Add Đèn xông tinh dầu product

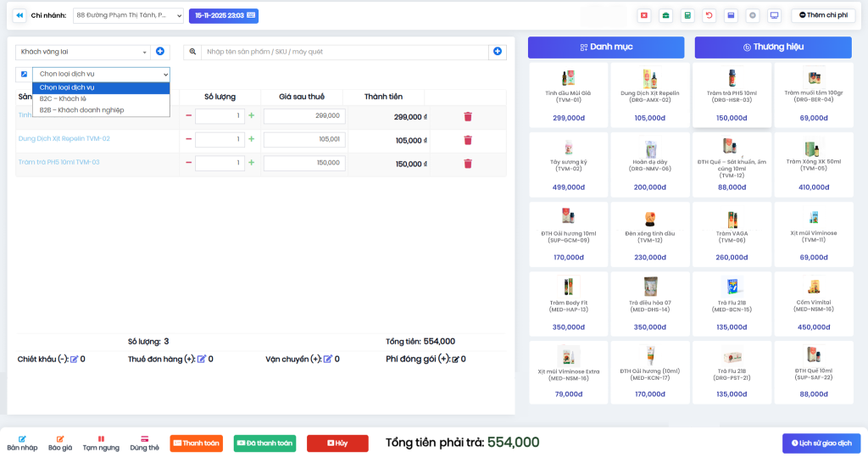pyautogui.click(x=650, y=234)
